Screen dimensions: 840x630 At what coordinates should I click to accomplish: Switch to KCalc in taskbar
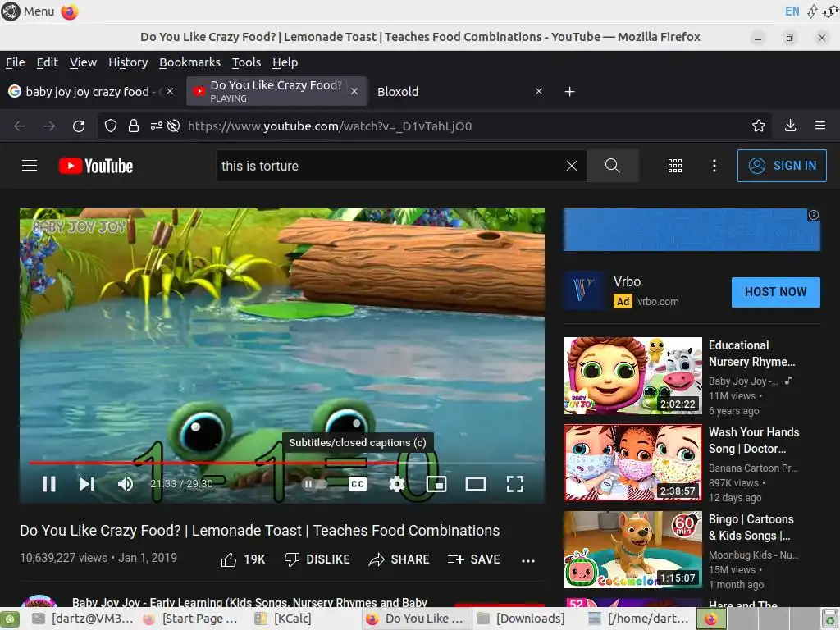point(284,619)
